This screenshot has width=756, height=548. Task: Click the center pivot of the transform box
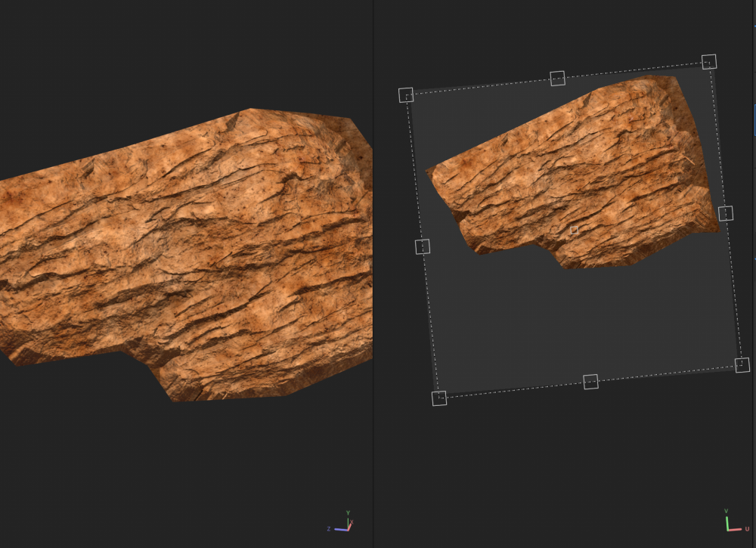tap(575, 231)
